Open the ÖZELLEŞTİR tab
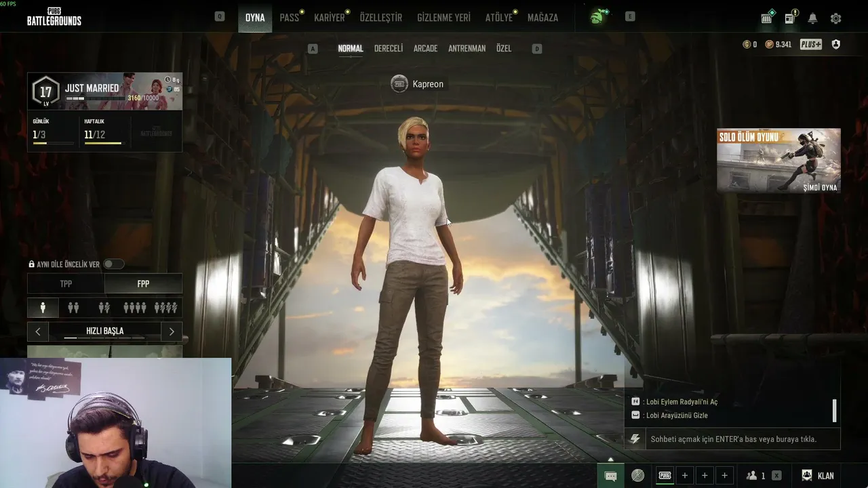 (x=381, y=18)
